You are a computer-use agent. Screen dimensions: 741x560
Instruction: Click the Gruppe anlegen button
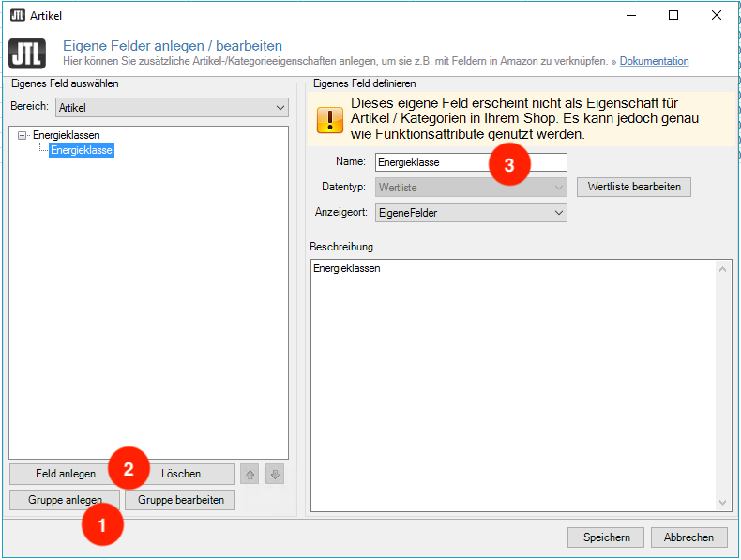click(65, 500)
